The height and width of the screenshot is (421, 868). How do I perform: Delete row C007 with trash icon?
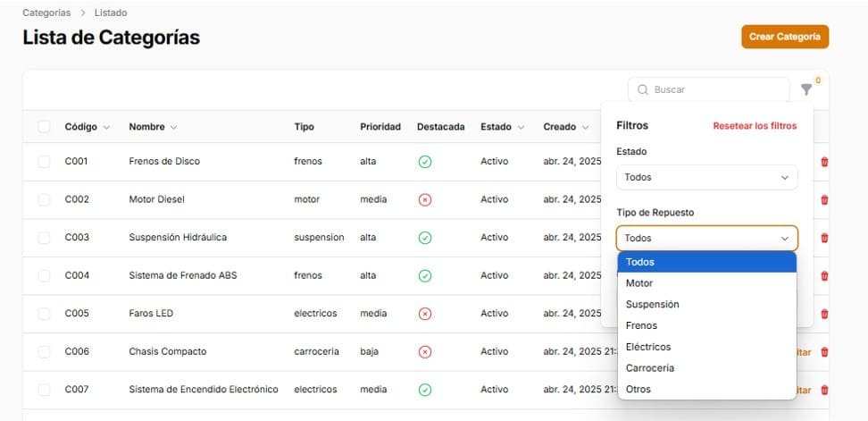824,390
